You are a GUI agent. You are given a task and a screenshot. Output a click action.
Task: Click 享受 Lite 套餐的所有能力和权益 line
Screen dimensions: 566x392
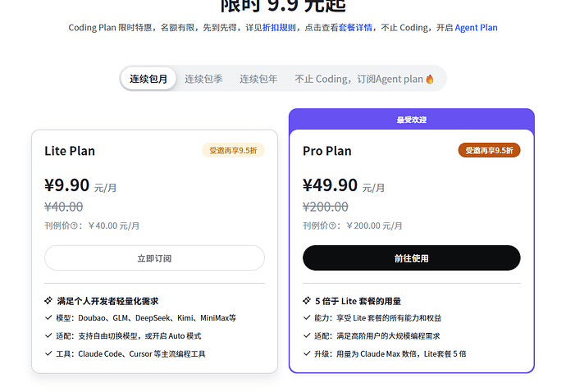pyautogui.click(x=378, y=318)
